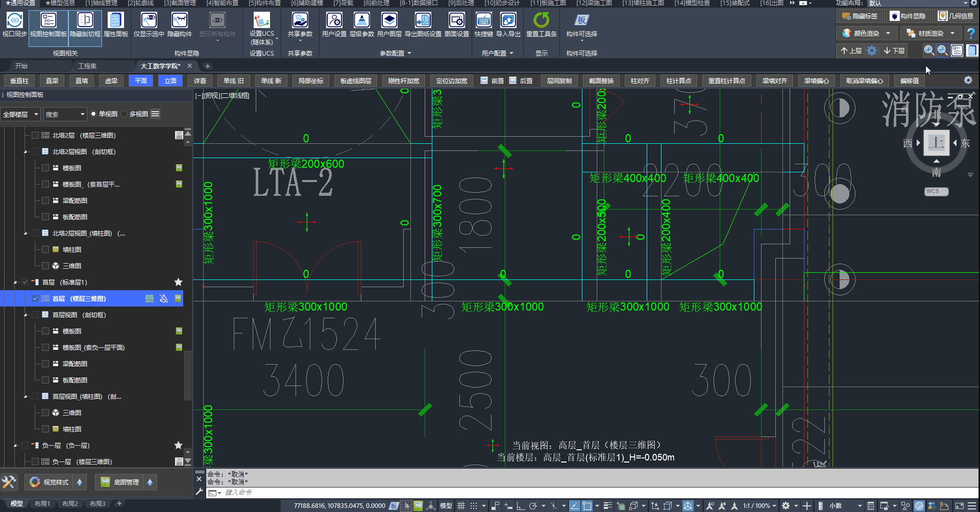Open 层级参数 level parameters
Viewport: 980px width, 512px height.
[361, 25]
